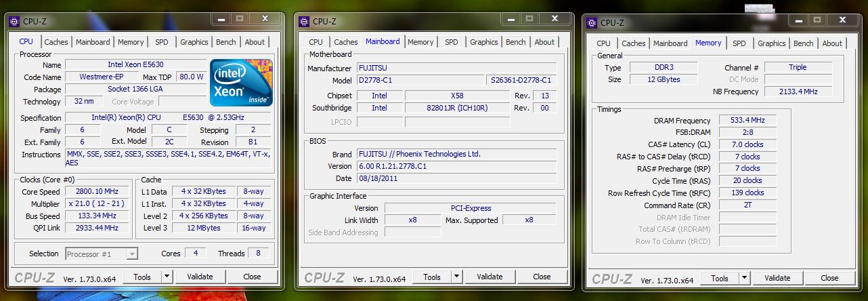Click Validate button in rightmost window
This screenshot has width=868, height=301.
[x=777, y=278]
